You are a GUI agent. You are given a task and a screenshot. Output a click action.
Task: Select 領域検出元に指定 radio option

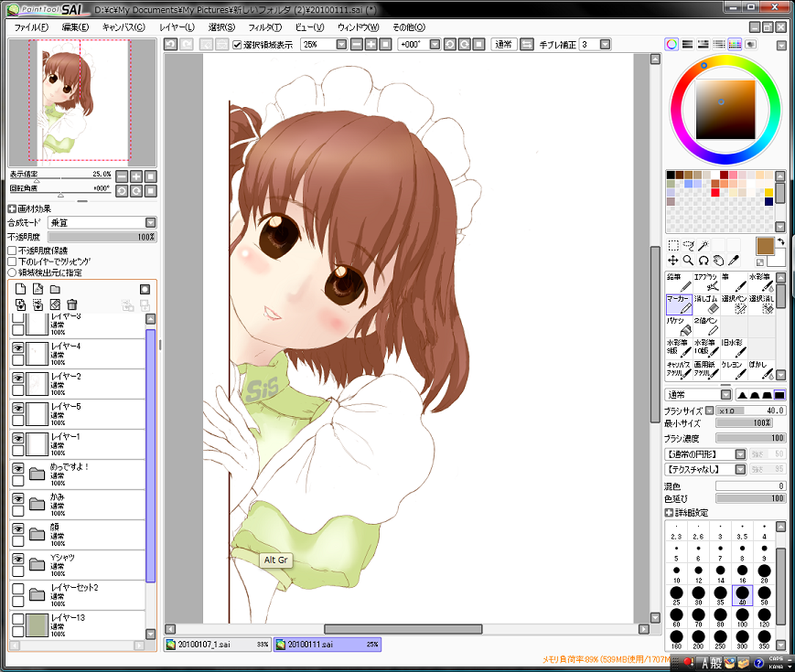[x=12, y=272]
